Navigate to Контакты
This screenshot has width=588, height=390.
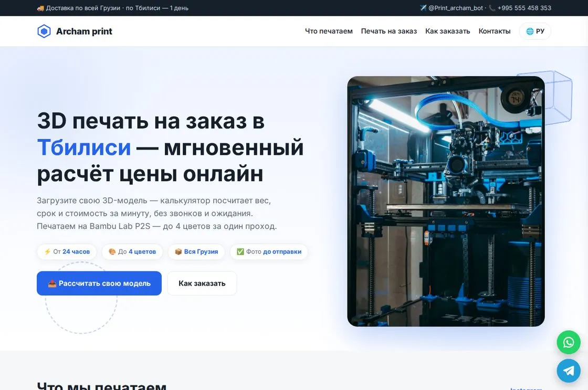pos(494,31)
